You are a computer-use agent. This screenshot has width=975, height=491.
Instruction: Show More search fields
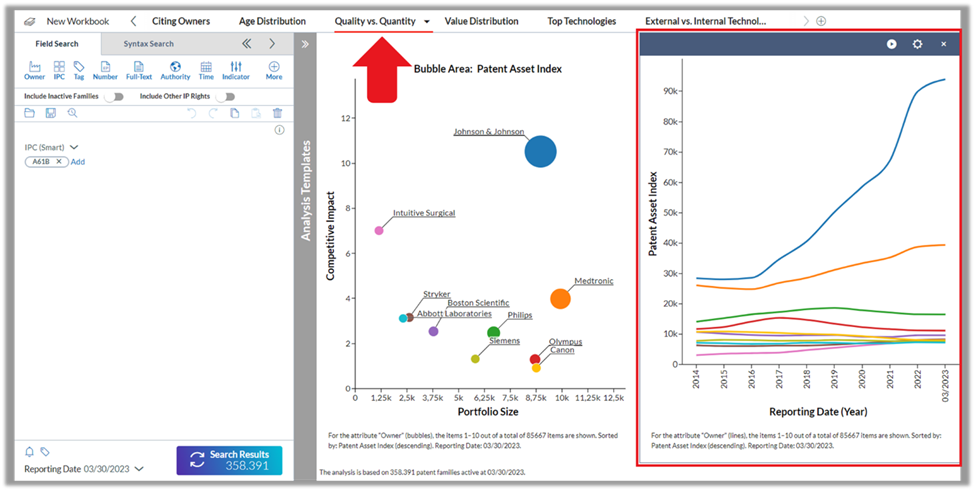[274, 70]
